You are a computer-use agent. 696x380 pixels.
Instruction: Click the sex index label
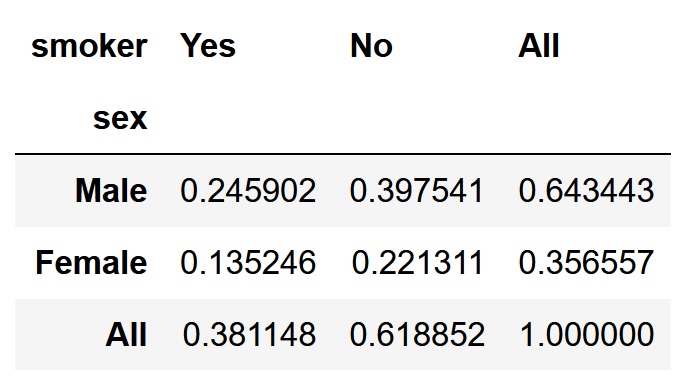120,119
